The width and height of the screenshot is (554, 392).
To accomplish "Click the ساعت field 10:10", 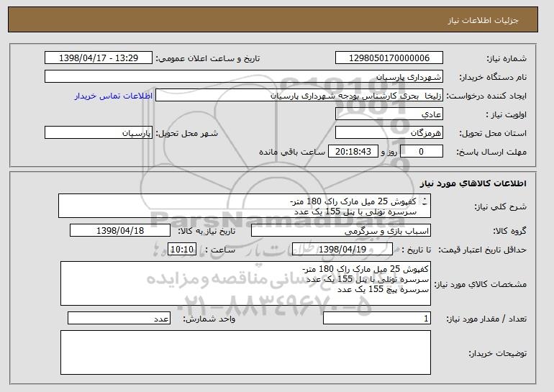I will [x=182, y=250].
